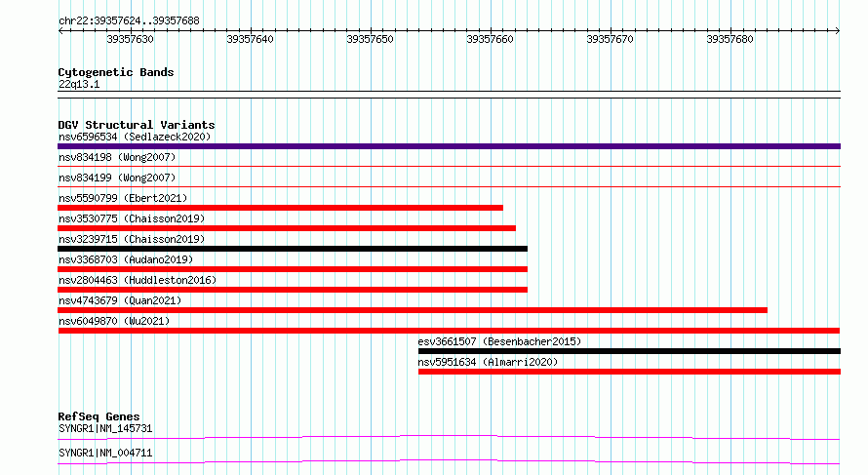868x475 pixels.
Task: Click the esv3661507 (Besenbacher2015) label
Action: point(499,341)
